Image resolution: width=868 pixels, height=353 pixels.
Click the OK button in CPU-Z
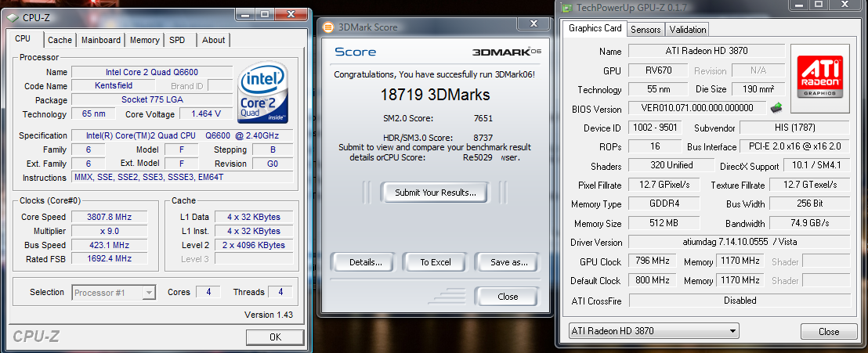(275, 337)
